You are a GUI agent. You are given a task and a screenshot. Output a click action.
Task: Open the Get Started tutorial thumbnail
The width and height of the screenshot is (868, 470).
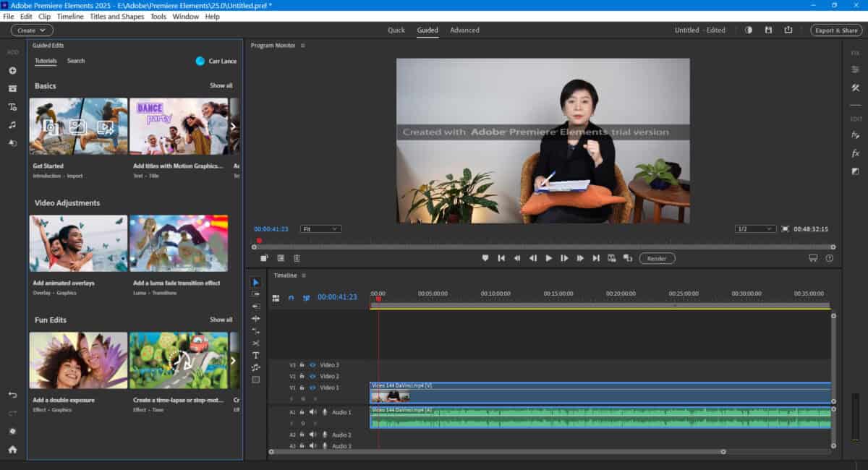click(78, 127)
